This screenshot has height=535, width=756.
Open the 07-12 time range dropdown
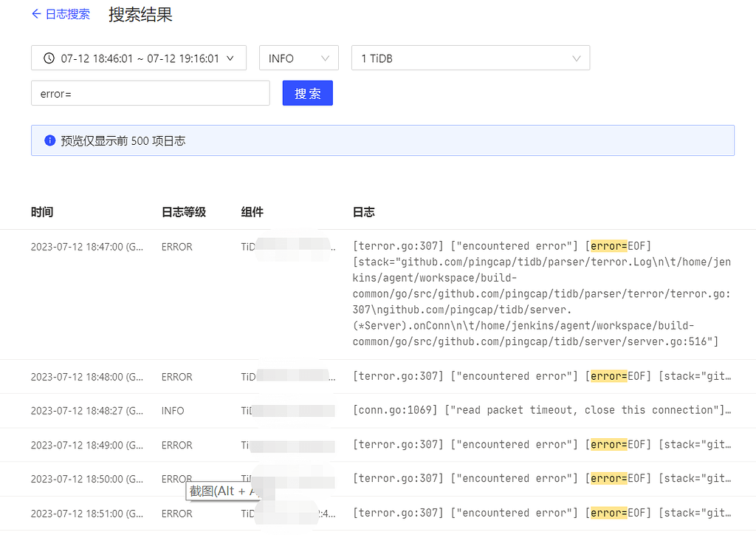tap(139, 58)
